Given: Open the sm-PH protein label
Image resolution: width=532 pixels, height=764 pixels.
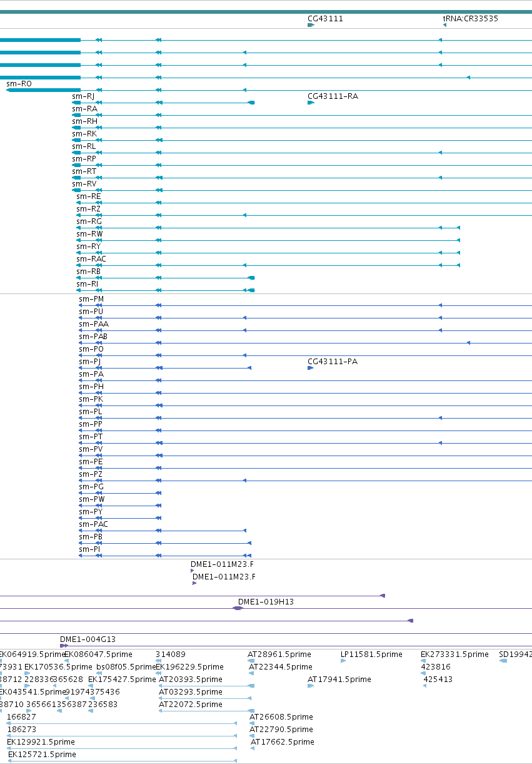Looking at the screenshot, I should [x=91, y=387].
